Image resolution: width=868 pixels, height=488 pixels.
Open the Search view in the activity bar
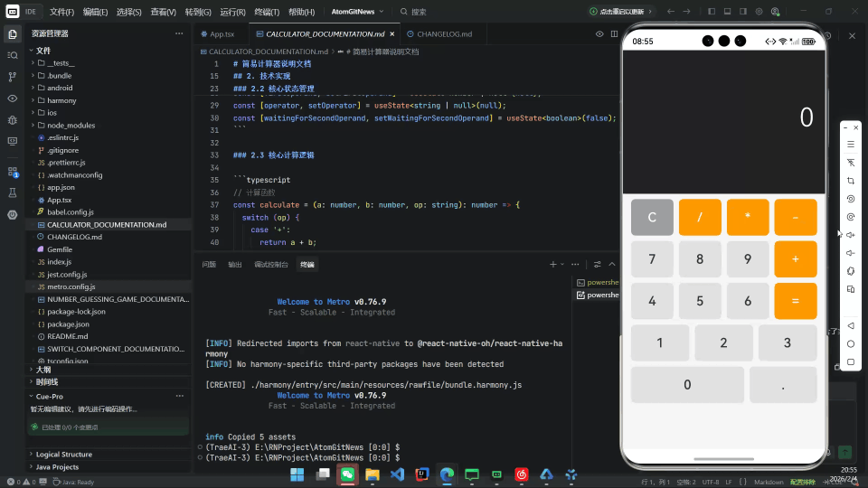click(12, 55)
